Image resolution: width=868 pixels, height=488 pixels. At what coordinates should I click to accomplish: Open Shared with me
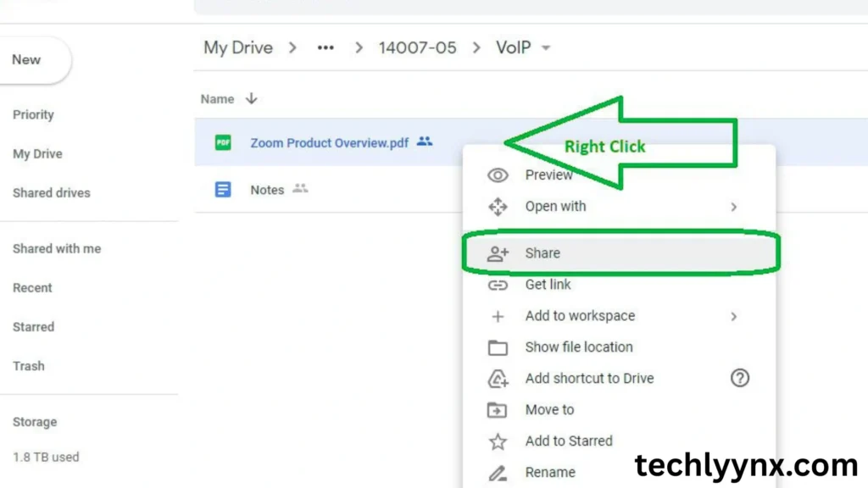[57, 249]
